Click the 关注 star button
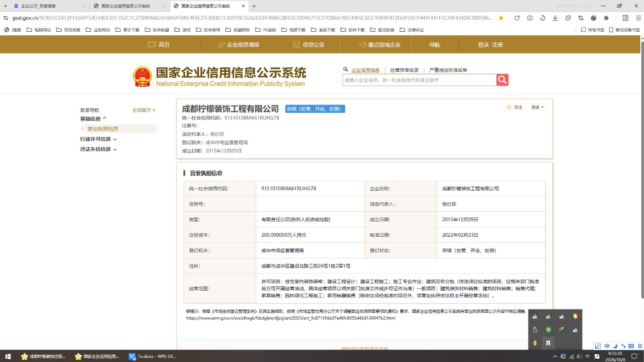This screenshot has height=362, width=644. point(515,107)
